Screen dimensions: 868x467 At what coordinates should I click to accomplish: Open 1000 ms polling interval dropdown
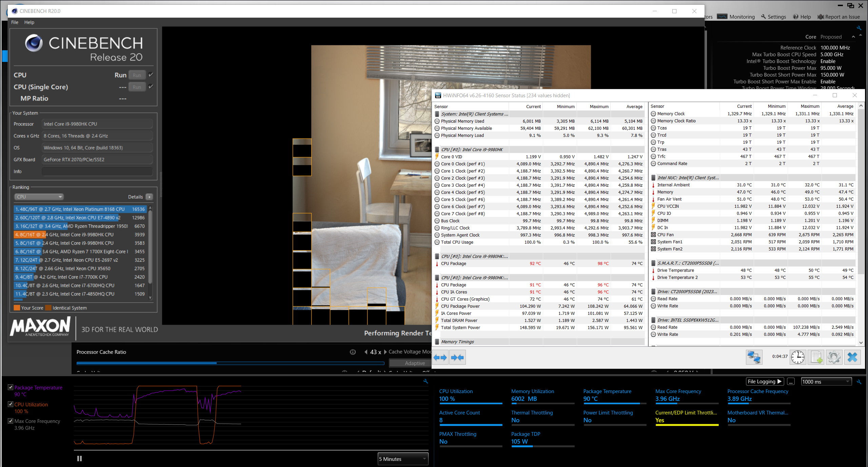(826, 382)
